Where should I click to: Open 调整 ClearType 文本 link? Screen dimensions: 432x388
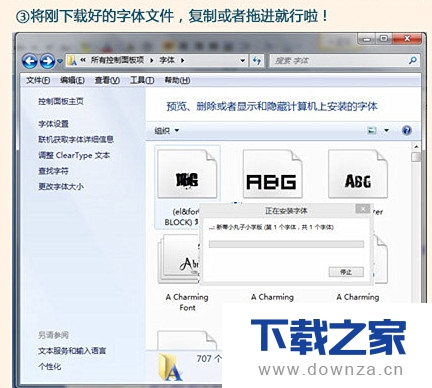tap(74, 155)
